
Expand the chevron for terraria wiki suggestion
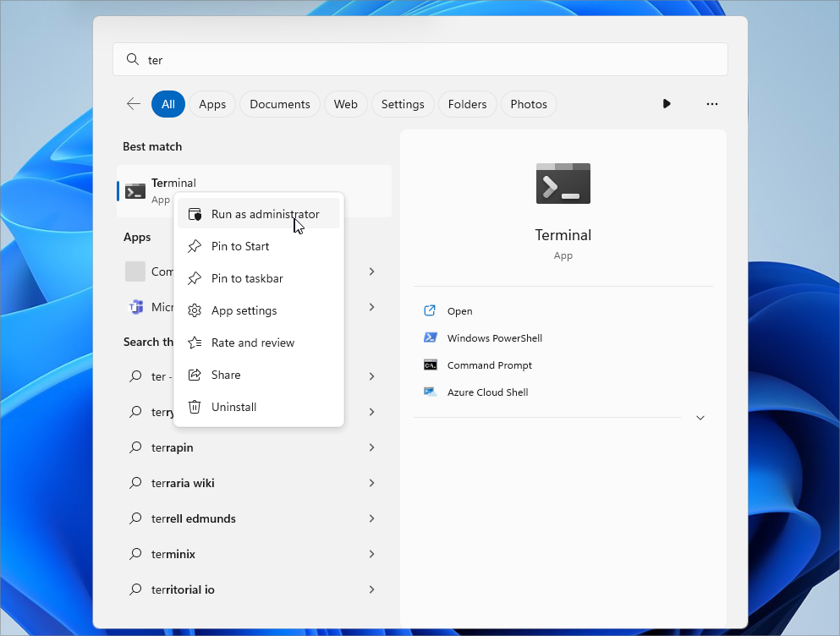pos(371,483)
